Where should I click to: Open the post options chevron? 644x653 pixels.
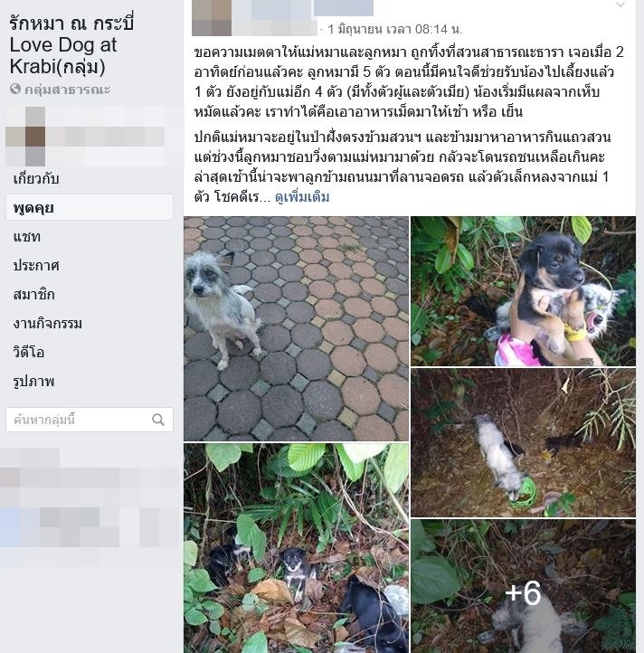point(620,5)
